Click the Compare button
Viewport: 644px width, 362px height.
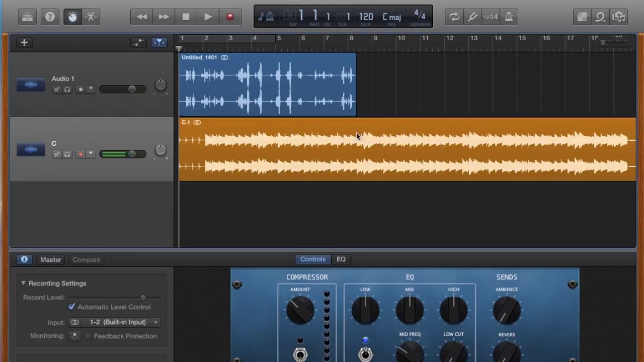[x=87, y=259]
